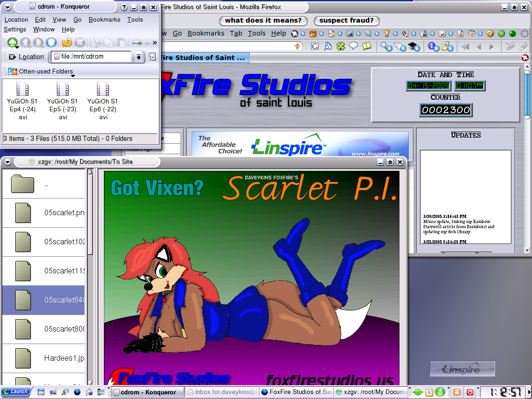The height and width of the screenshot is (399, 532).
Task: Open YuGiOh S1 Ep5 (-23).avi file
Action: (63, 101)
